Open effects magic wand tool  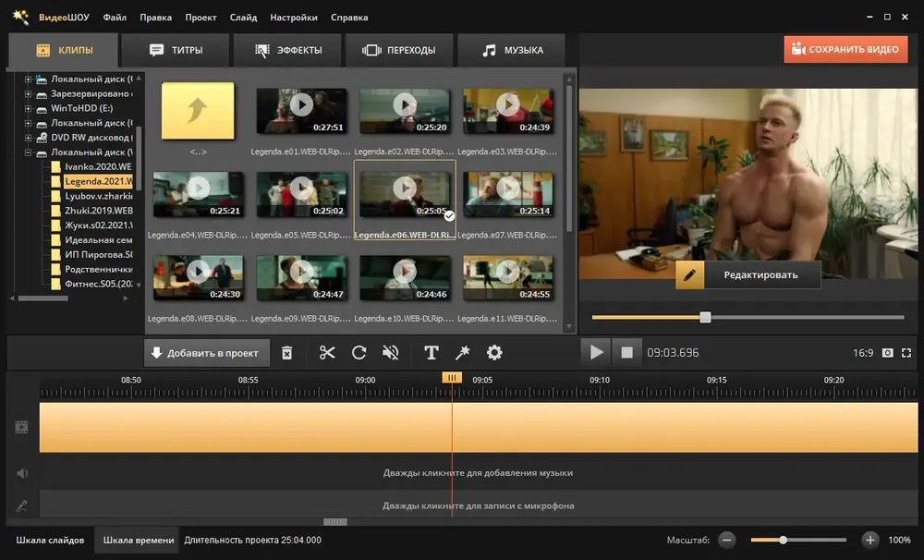pos(463,352)
